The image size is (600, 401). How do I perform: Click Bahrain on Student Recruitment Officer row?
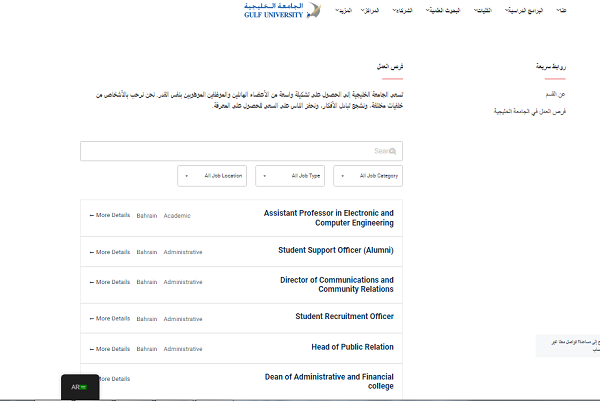pos(147,319)
